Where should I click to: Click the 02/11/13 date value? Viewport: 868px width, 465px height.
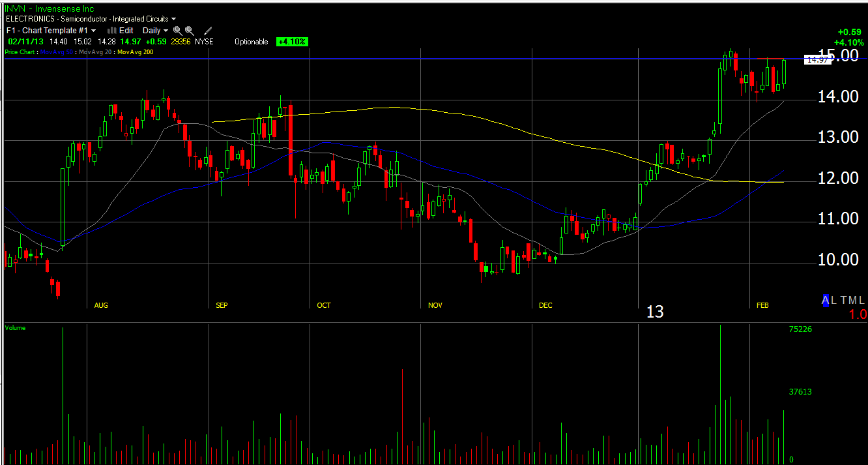(25, 41)
